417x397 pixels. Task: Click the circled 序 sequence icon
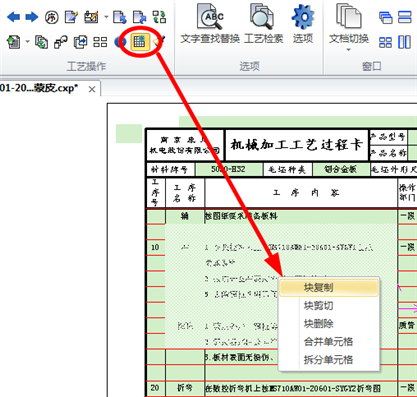(x=51, y=17)
